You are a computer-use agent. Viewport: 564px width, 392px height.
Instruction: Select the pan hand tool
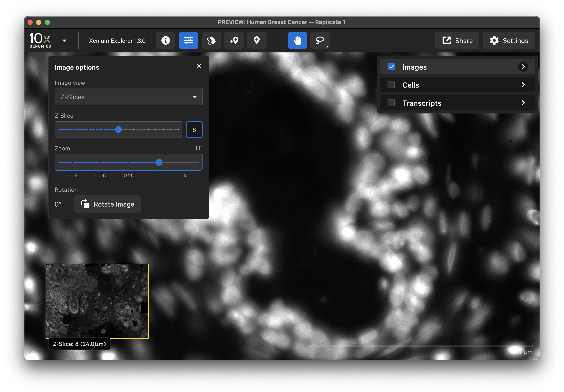[x=297, y=40]
